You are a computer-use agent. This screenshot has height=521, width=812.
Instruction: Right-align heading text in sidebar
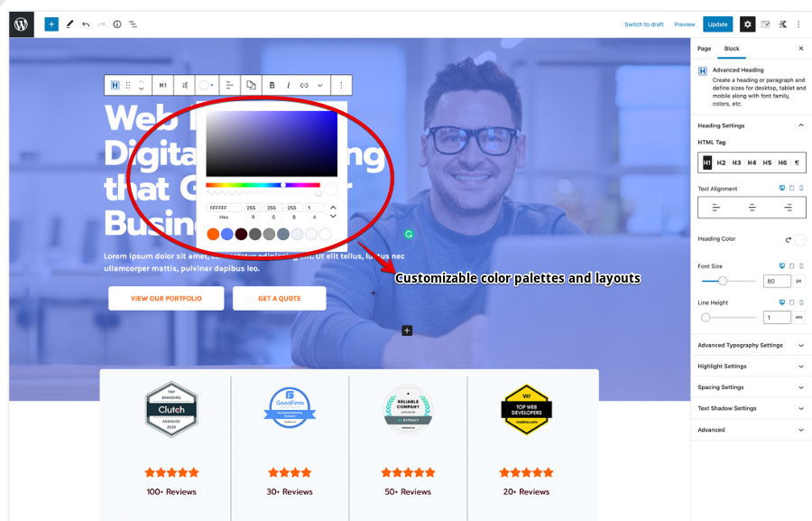[x=788, y=208]
